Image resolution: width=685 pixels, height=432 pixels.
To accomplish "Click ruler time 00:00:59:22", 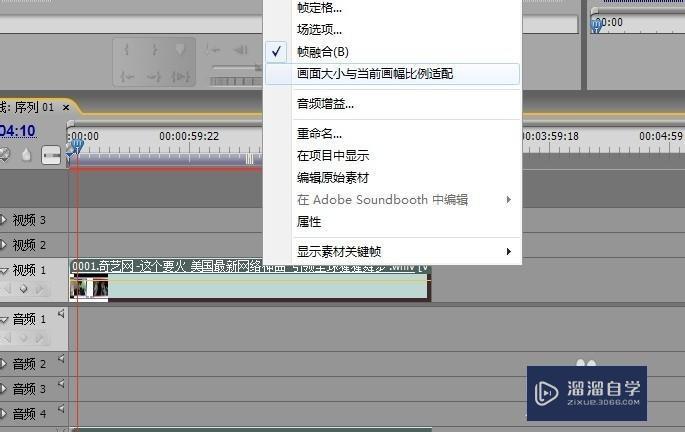I will (x=189, y=136).
